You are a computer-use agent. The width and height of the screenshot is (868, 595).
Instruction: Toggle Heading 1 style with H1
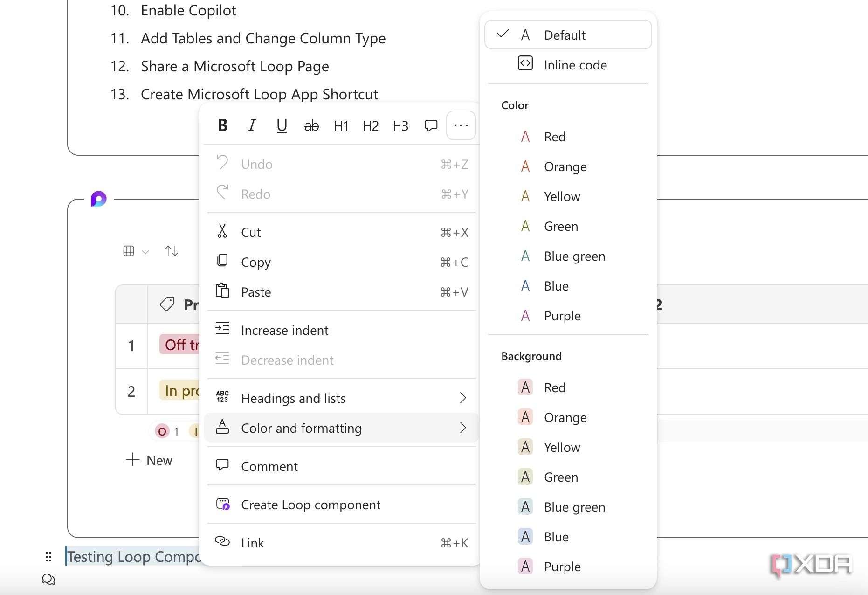(341, 126)
